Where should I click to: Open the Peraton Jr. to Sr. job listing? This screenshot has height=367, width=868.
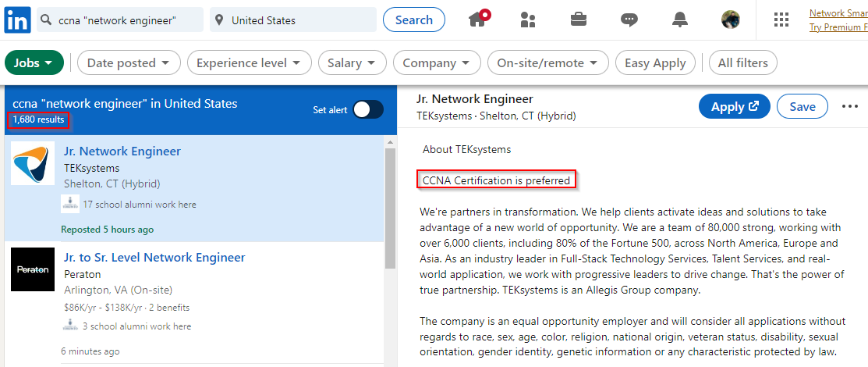tap(154, 258)
